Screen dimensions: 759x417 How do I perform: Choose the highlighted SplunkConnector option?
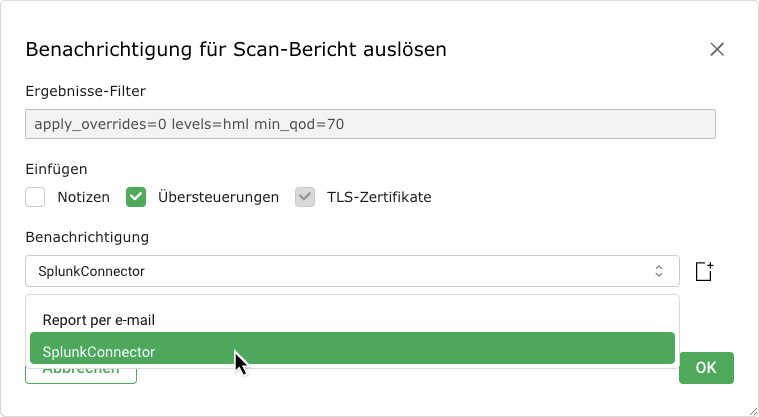[x=98, y=351]
